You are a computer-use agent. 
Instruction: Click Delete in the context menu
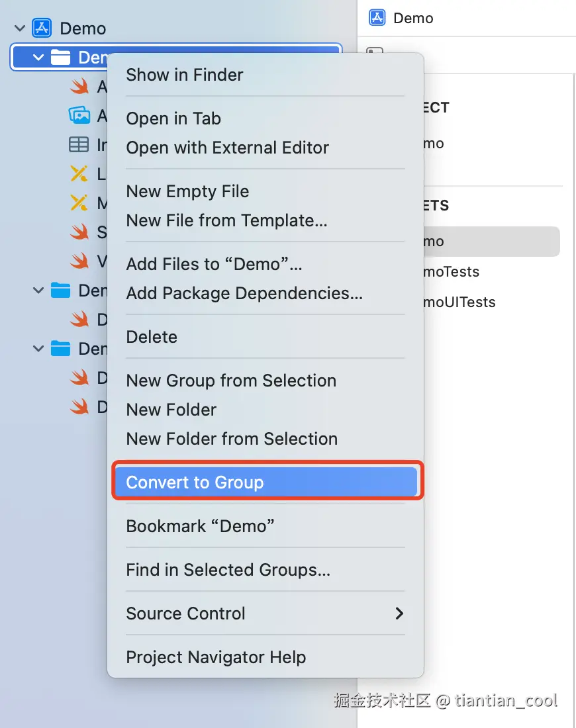tap(152, 337)
